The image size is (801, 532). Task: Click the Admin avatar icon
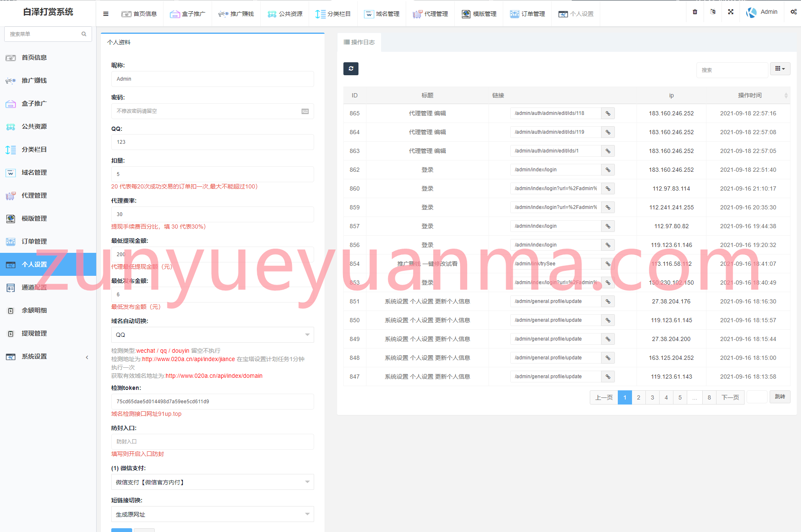[x=751, y=13]
